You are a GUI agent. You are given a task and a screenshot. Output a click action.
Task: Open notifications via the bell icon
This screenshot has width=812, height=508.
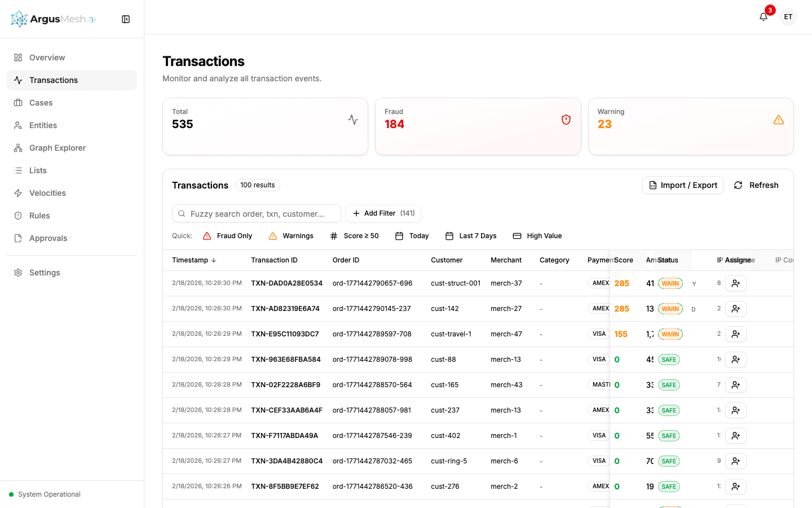tap(763, 17)
